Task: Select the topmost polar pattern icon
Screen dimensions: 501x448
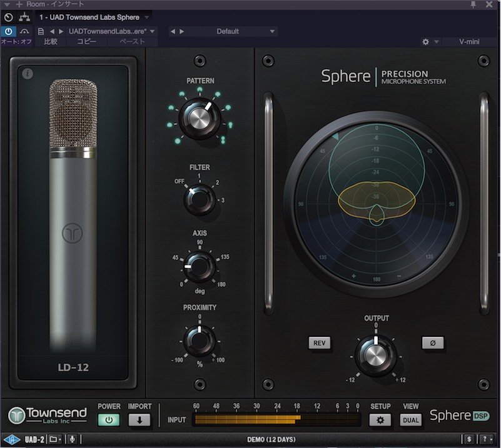Action: pyautogui.click(x=200, y=90)
